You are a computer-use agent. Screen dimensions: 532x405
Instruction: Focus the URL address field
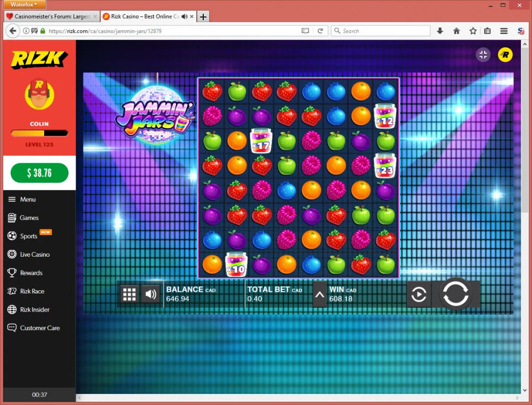(x=173, y=31)
